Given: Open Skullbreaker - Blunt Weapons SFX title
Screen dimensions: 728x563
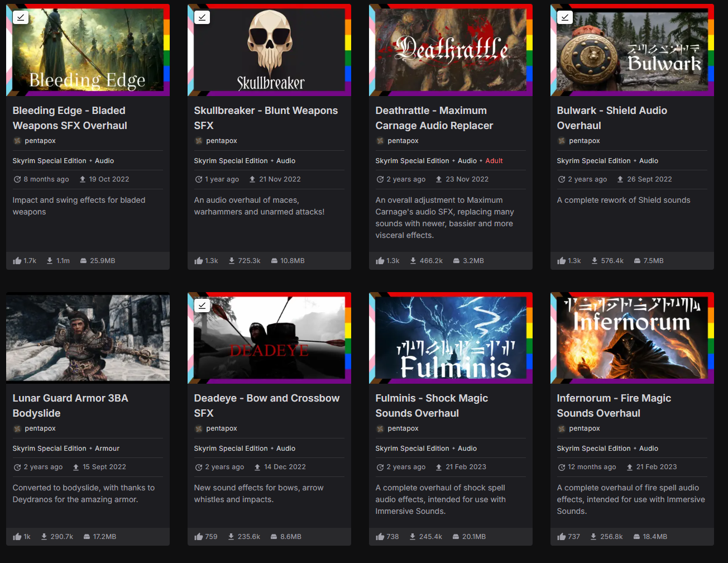Looking at the screenshot, I should 266,118.
